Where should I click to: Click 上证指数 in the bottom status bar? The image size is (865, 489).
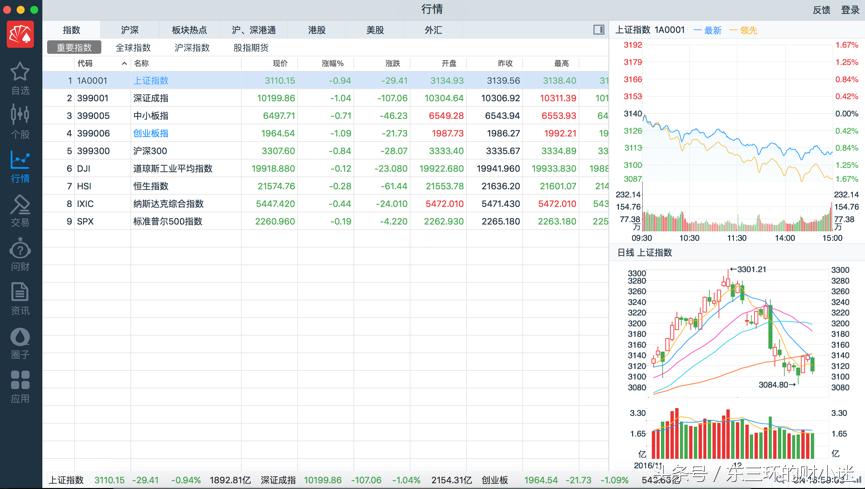[66, 480]
